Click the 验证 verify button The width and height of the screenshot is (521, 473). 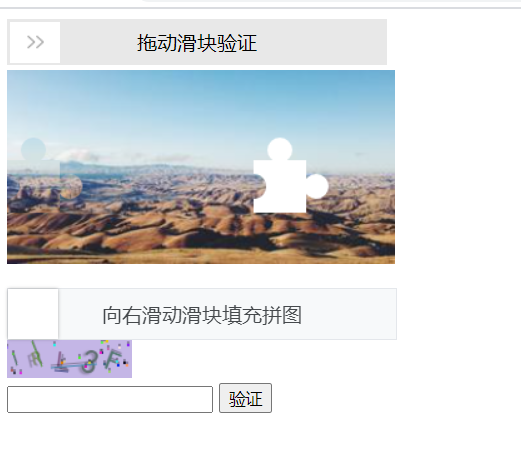[245, 398]
